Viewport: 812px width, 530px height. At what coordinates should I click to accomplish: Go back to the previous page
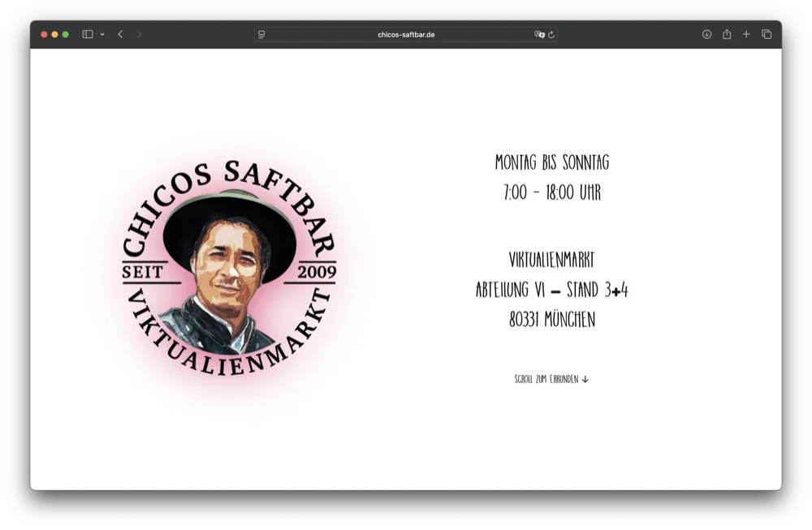(x=120, y=34)
